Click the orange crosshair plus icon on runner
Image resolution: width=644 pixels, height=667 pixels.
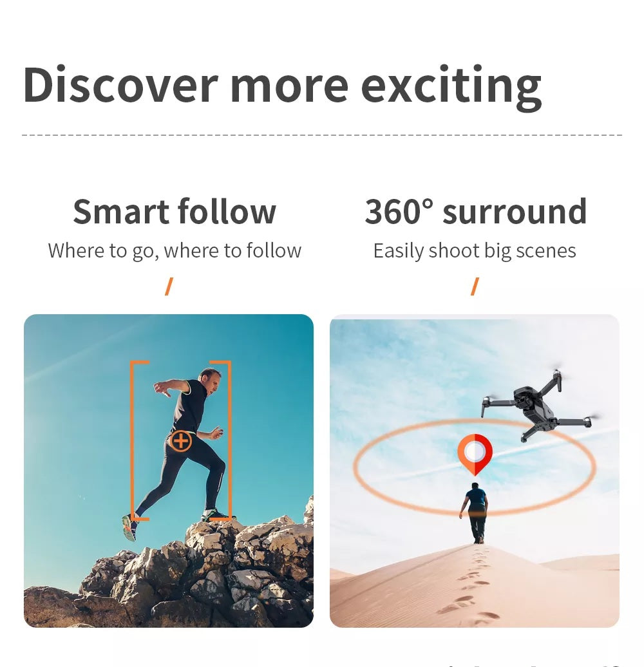(181, 440)
